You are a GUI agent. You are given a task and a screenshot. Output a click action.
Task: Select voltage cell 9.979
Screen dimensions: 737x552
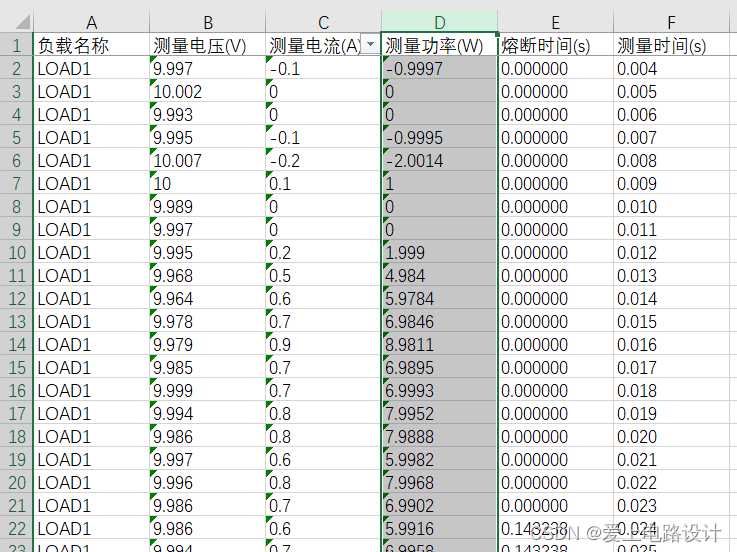coord(207,345)
